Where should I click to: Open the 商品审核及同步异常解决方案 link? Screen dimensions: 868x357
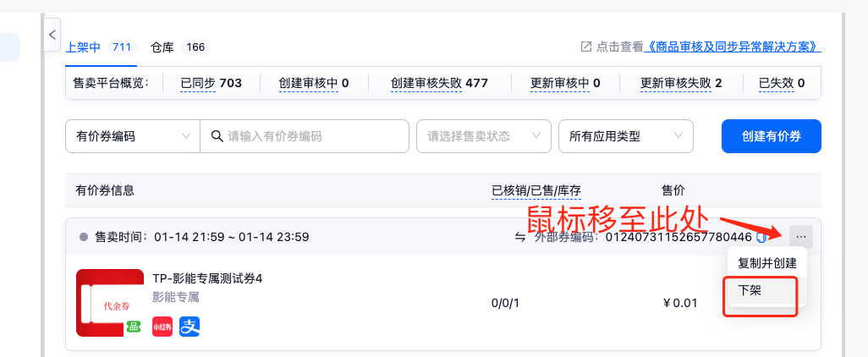point(734,47)
